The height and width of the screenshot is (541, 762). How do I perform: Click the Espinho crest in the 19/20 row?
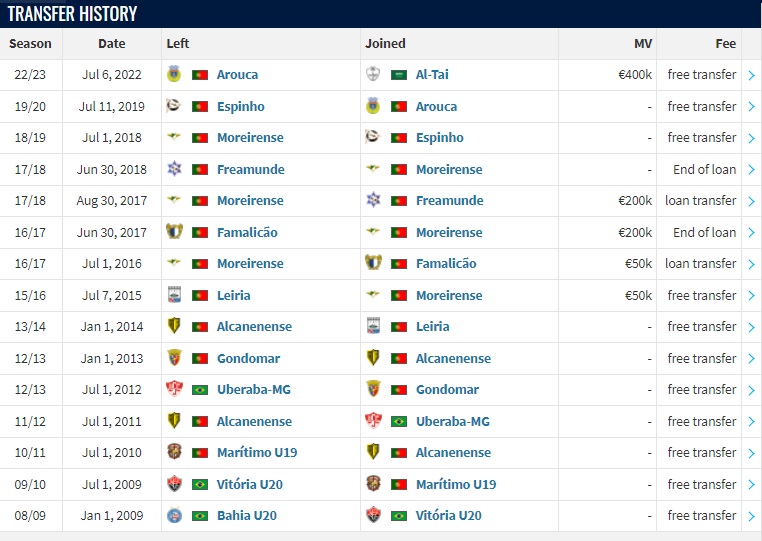tap(174, 105)
